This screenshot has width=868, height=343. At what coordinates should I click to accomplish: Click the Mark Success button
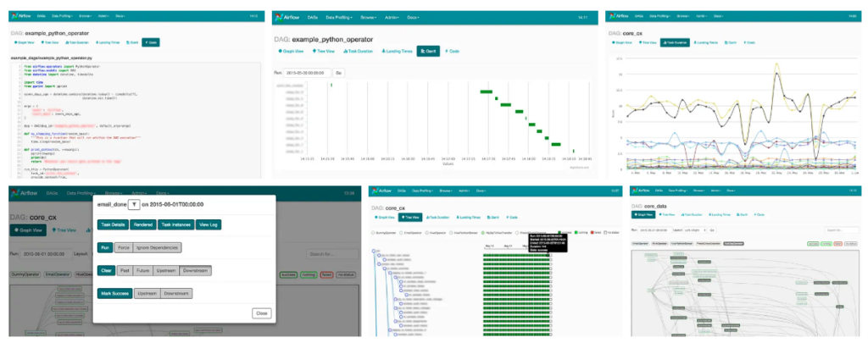pos(114,293)
